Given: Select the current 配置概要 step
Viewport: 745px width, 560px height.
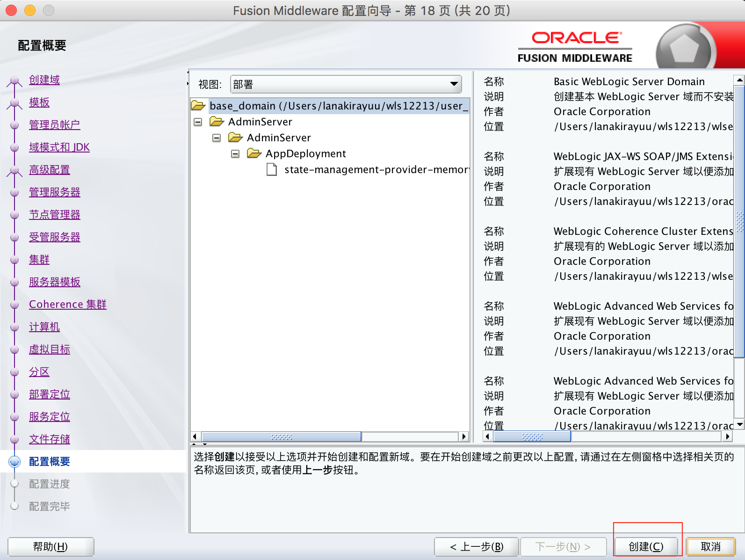Looking at the screenshot, I should (50, 462).
